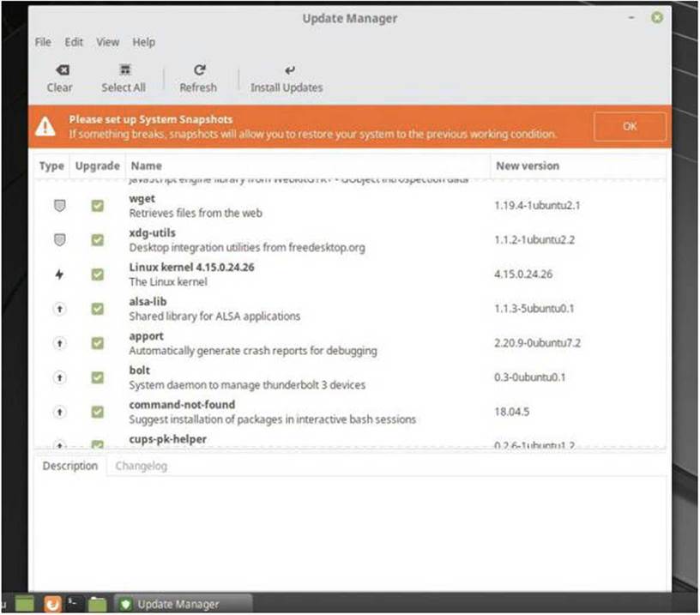Screen dimensions: 700x615
Task: Open the file manager folder icon in taskbar
Action: 97,605
